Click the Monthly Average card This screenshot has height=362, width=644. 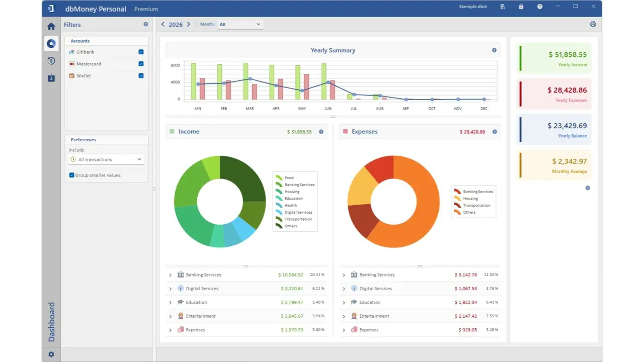554,165
